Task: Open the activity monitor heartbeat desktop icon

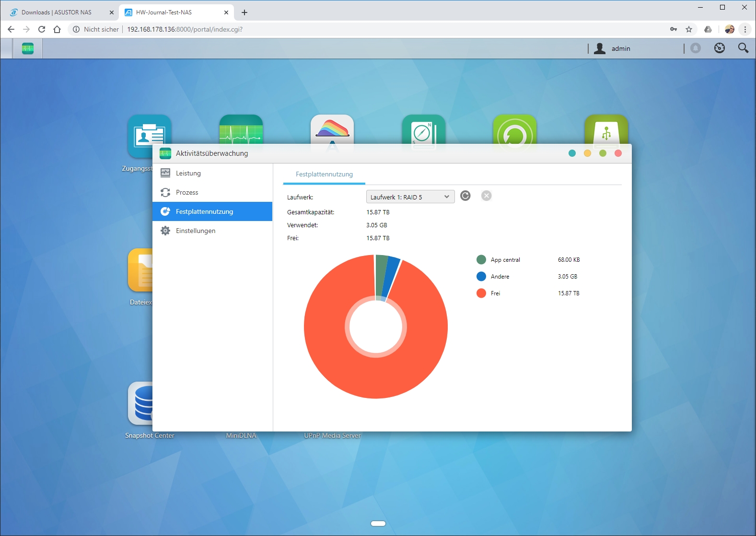Action: click(x=241, y=129)
